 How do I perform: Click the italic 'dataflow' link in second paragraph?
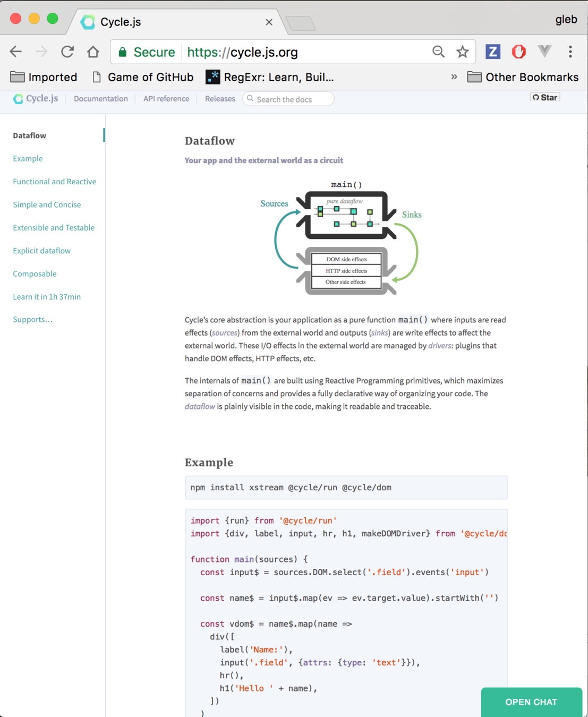[x=200, y=407]
